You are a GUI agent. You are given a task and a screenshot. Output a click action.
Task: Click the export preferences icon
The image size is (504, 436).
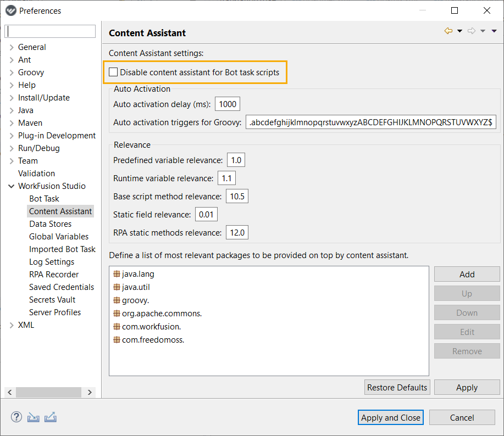(x=51, y=417)
